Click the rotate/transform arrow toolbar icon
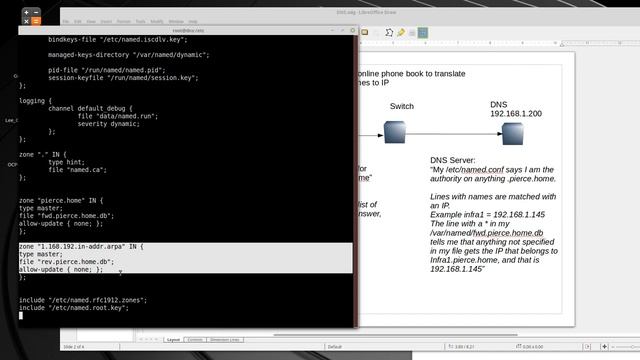The height and width of the screenshot is (360, 640). coord(389,32)
